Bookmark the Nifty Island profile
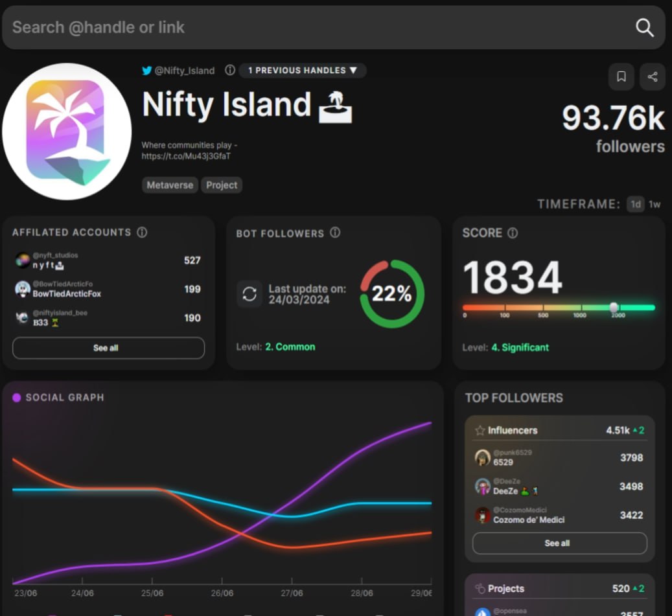The image size is (672, 616). [621, 76]
